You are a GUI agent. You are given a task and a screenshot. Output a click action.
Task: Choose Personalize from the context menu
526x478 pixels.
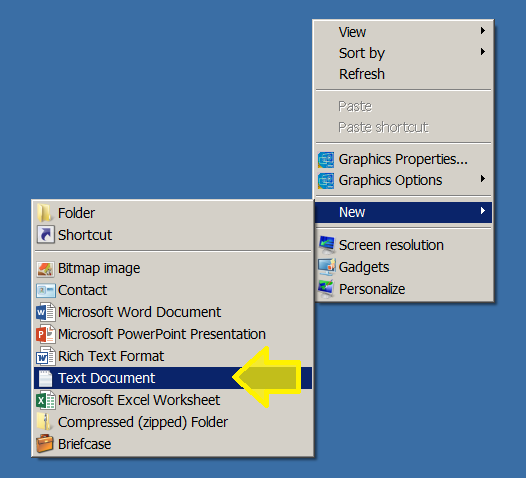404,289
